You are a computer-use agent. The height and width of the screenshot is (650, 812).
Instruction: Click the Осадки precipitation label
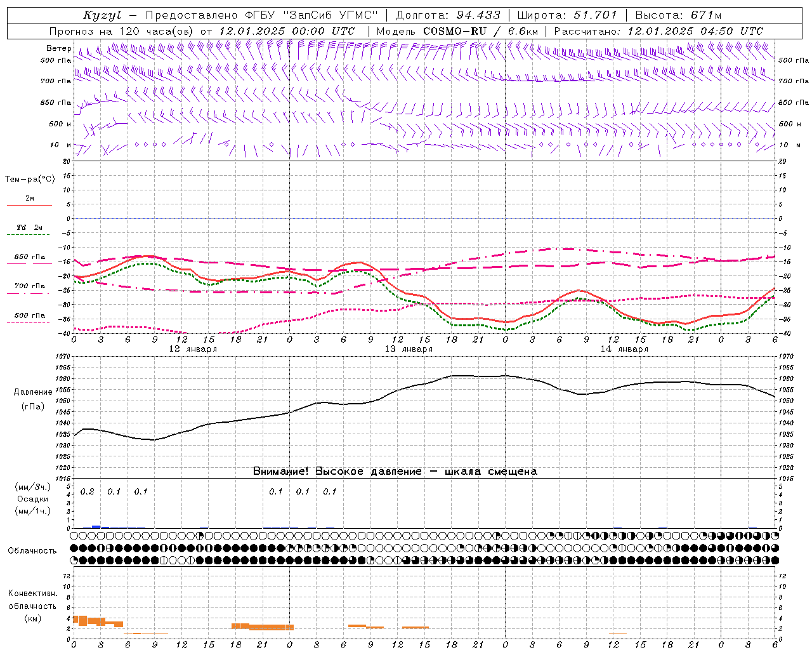point(33,499)
